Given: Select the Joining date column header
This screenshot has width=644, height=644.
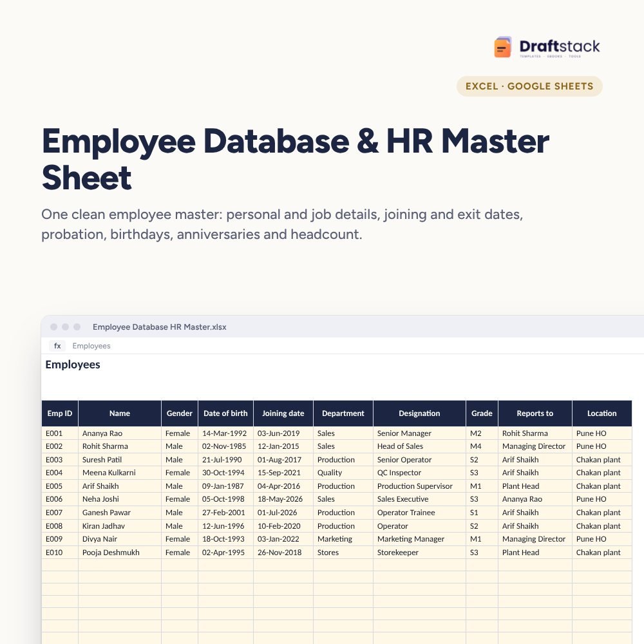Looking at the screenshot, I should pos(283,413).
